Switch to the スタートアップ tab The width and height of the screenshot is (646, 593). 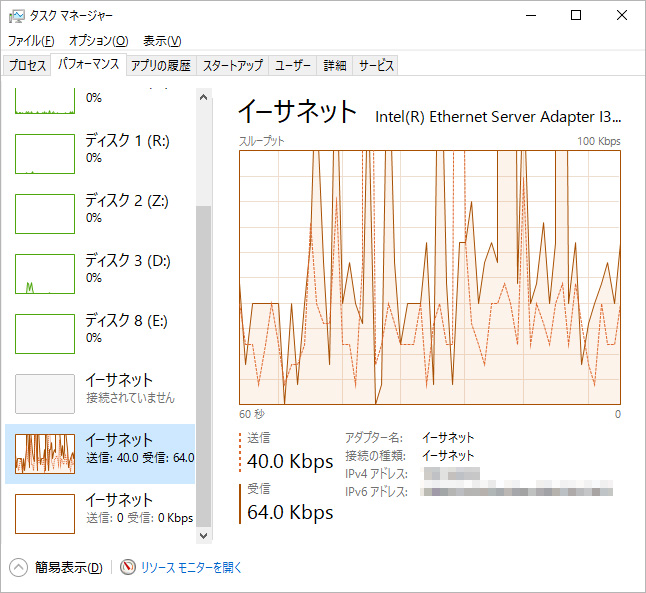coord(233,66)
